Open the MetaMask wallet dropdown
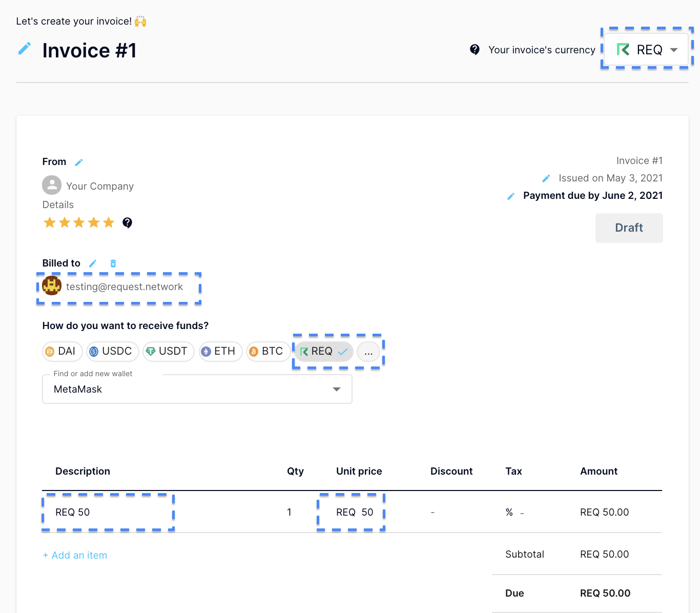Viewport: 700px width, 613px height. click(x=197, y=389)
